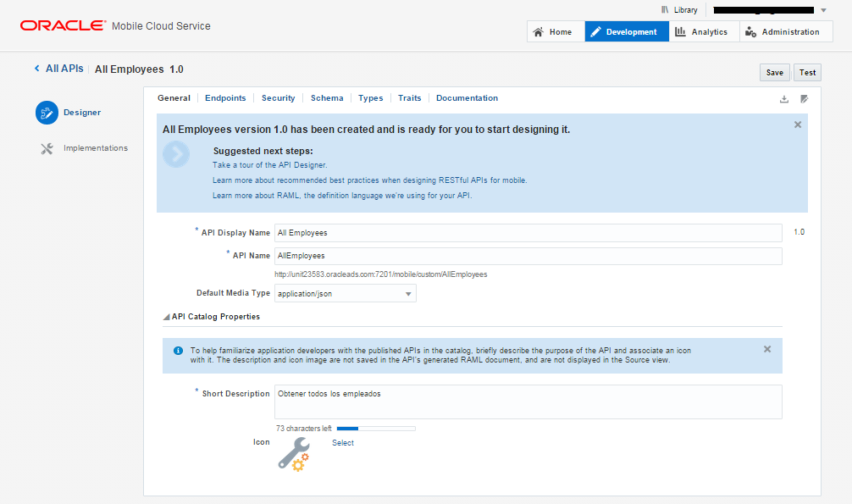
Task: Click the Implementations wrench icon
Action: coord(47,148)
